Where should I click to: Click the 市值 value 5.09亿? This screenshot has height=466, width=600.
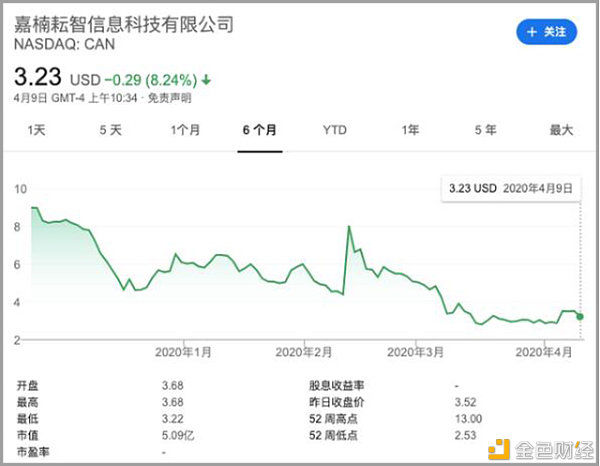[178, 435]
